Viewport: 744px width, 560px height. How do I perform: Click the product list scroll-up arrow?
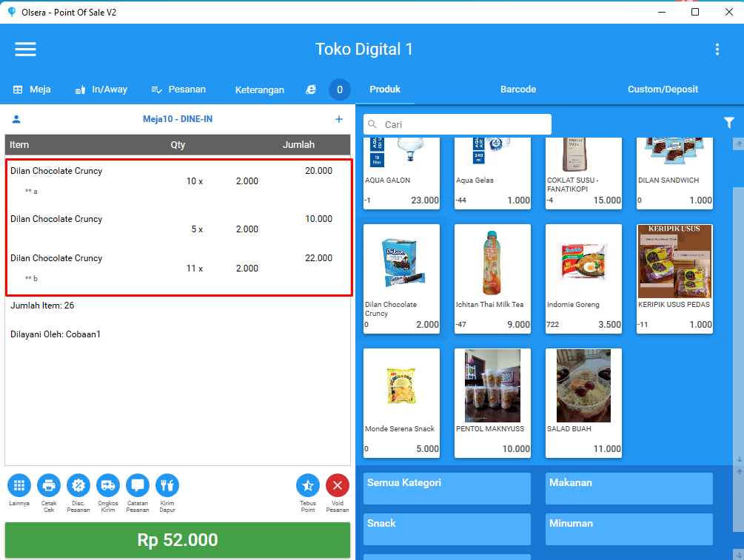739,144
